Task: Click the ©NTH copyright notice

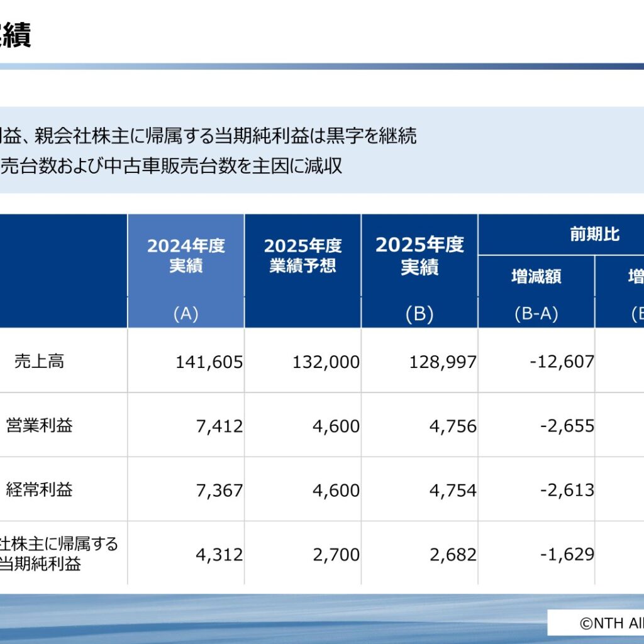Action: pos(611,623)
